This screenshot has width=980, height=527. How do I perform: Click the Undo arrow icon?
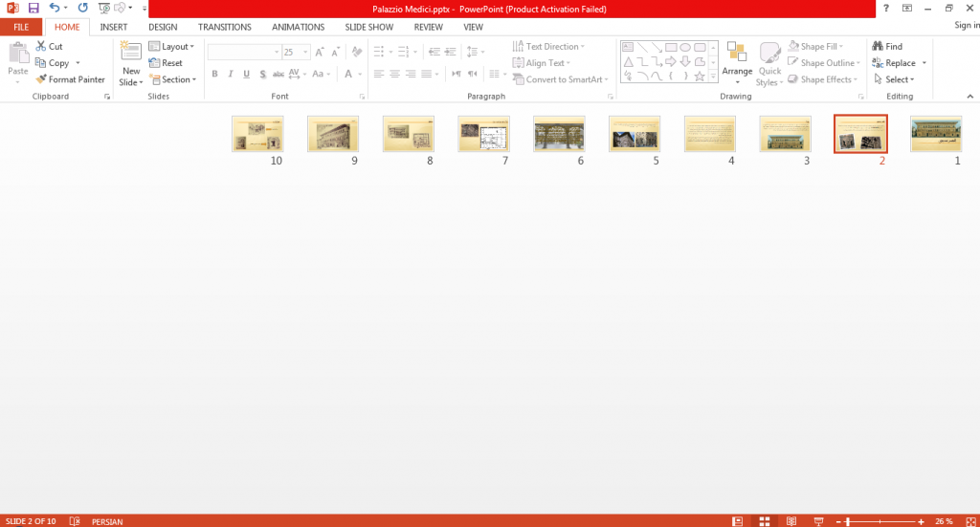point(55,8)
